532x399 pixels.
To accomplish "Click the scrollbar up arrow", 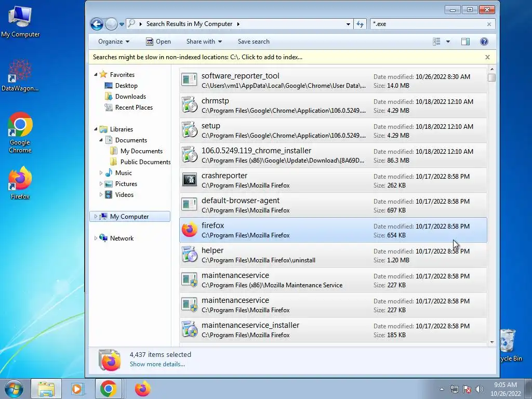I will (x=492, y=69).
